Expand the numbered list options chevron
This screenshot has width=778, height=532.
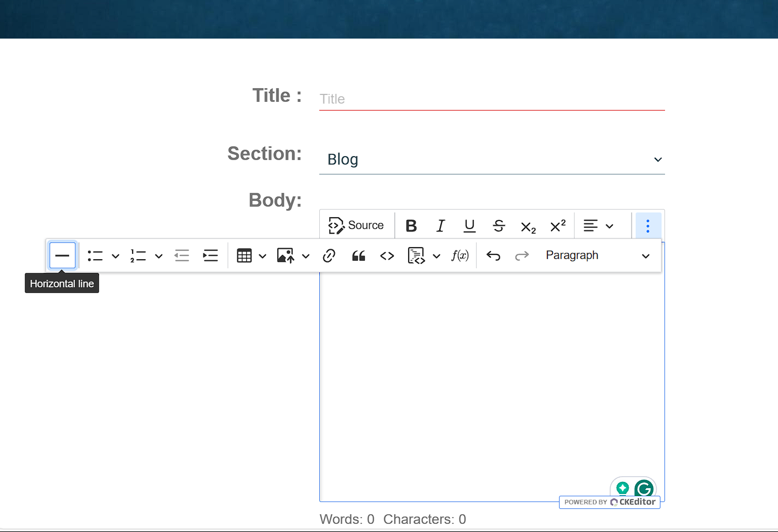pyautogui.click(x=159, y=255)
